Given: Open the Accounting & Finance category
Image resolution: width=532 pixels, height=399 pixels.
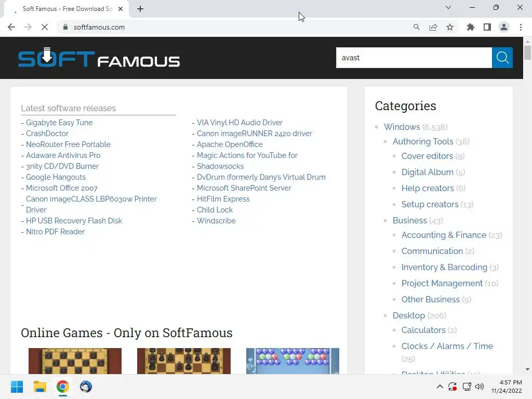Looking at the screenshot, I should 444,235.
